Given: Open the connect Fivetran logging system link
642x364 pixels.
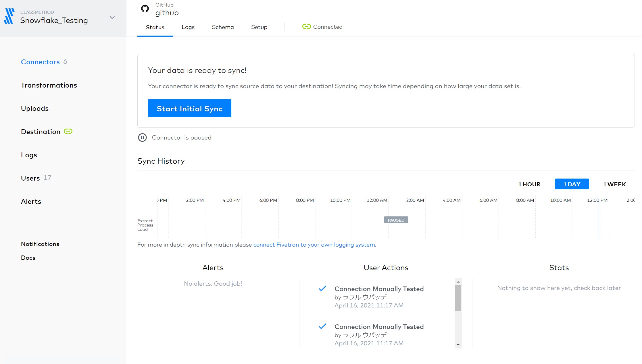Looking at the screenshot, I should (314, 245).
